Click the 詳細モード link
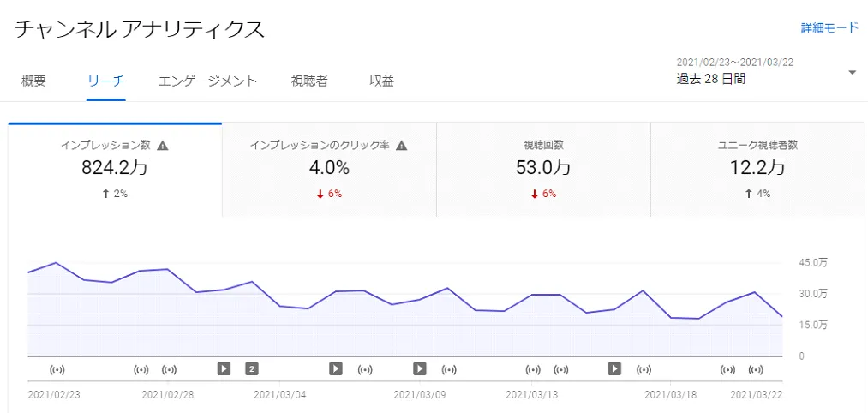Viewport: 868px width, 413px height. point(829,28)
